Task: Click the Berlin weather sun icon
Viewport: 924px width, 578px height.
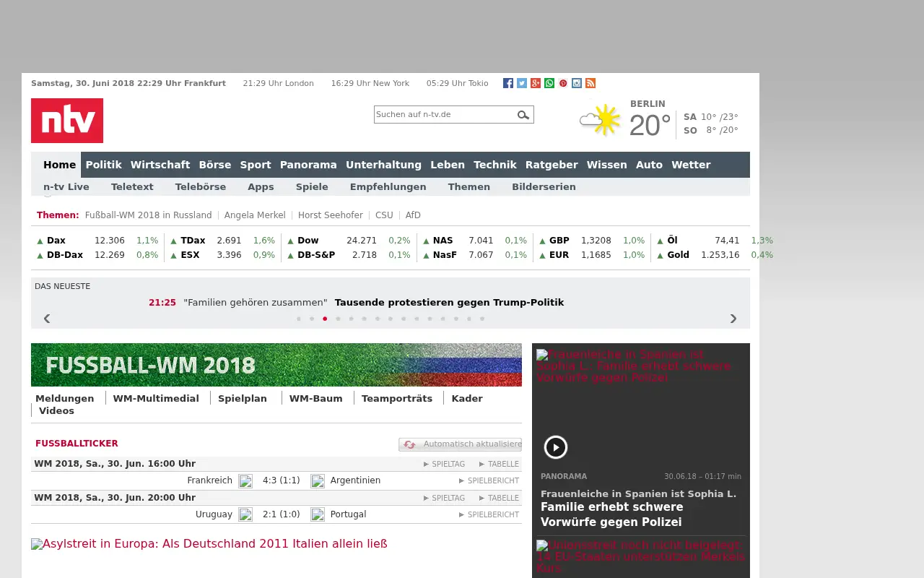Action: (x=601, y=120)
